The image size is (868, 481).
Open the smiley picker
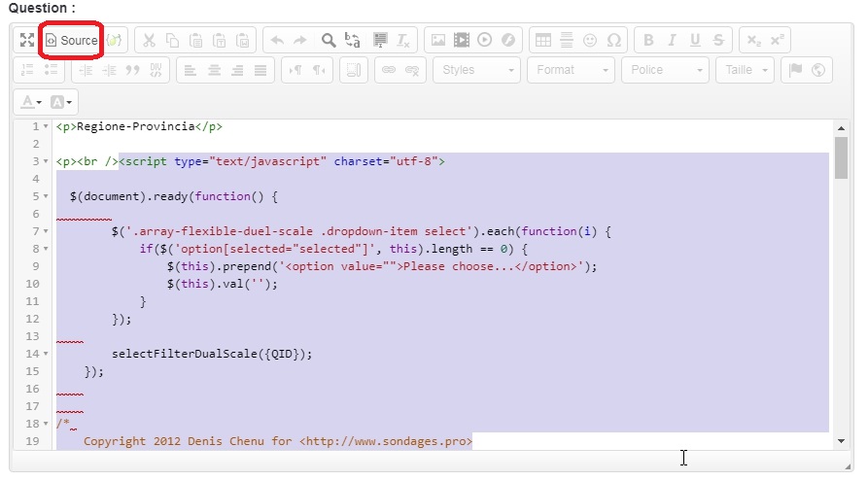point(590,40)
